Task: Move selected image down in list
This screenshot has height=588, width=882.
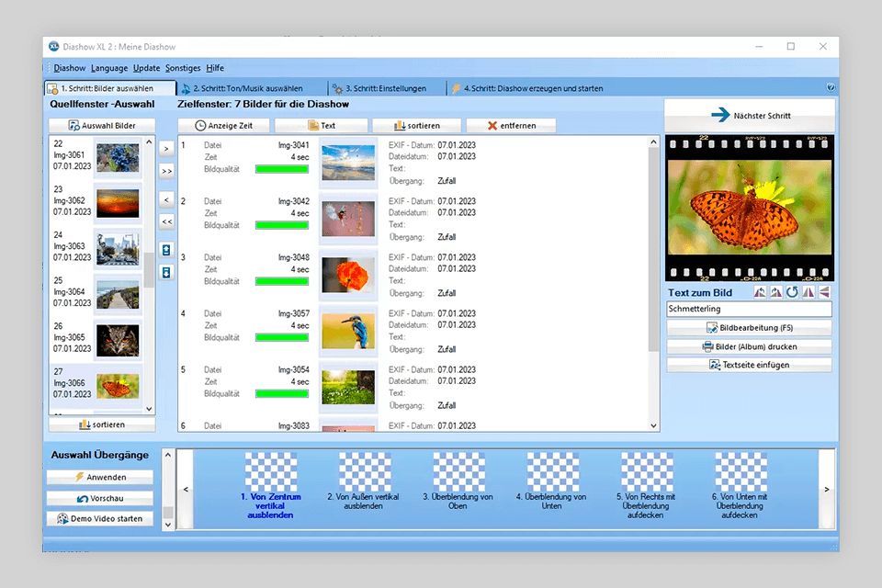Action: 166,272
